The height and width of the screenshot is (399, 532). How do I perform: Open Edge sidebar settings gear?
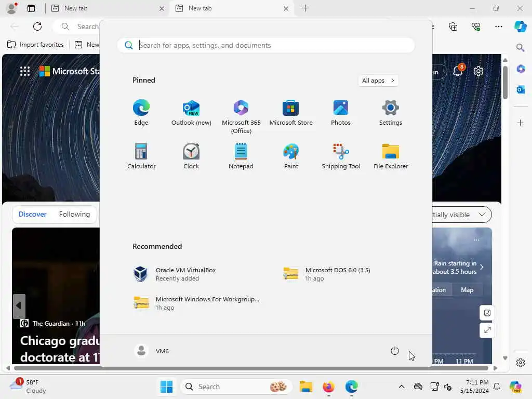pos(521,363)
